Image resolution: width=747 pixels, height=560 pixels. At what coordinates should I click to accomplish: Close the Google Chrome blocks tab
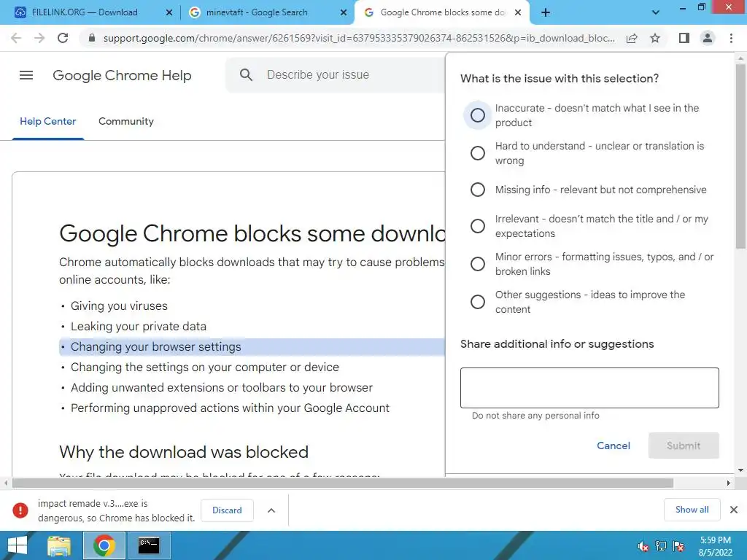coord(519,13)
